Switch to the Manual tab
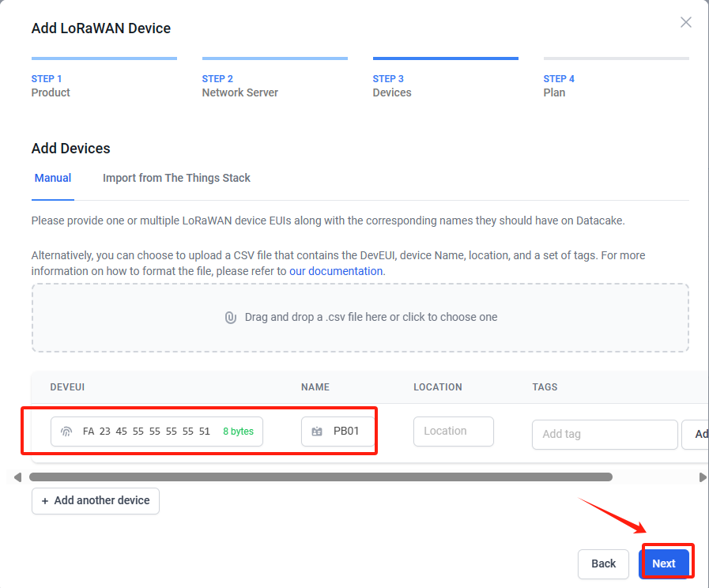The width and height of the screenshot is (709, 588). [x=53, y=178]
